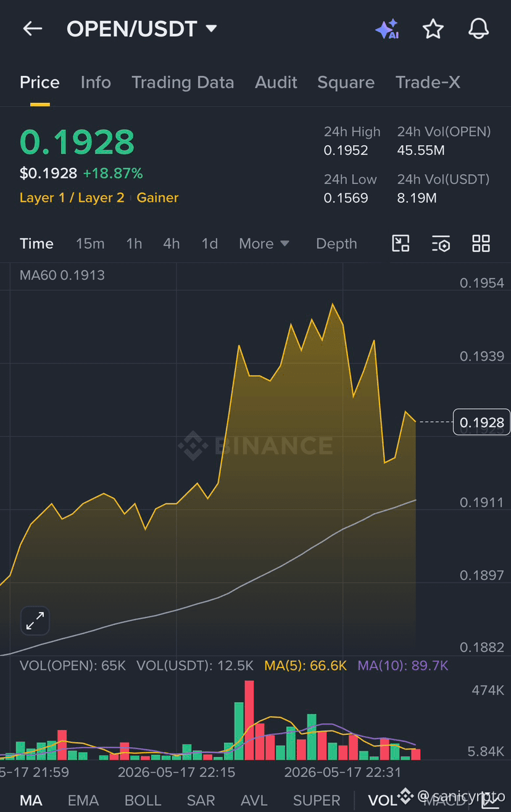The width and height of the screenshot is (511, 812).
Task: Select the 1d chart interval
Action: click(x=210, y=244)
